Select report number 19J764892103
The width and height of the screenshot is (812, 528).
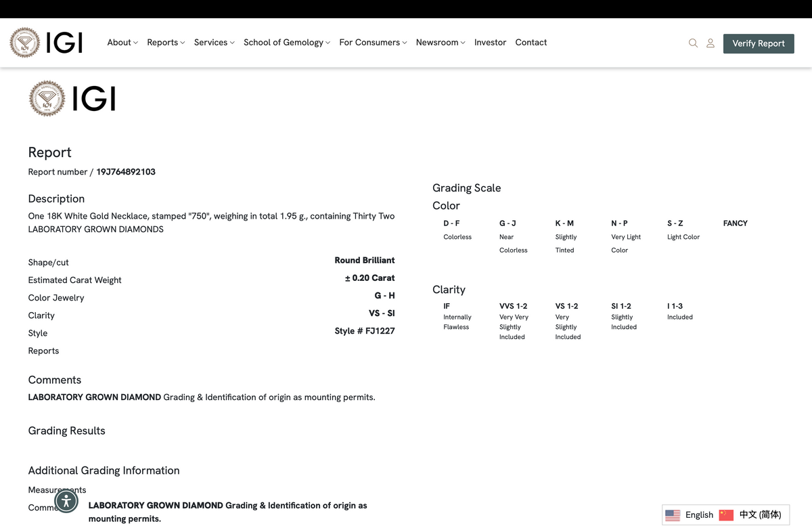click(x=126, y=172)
